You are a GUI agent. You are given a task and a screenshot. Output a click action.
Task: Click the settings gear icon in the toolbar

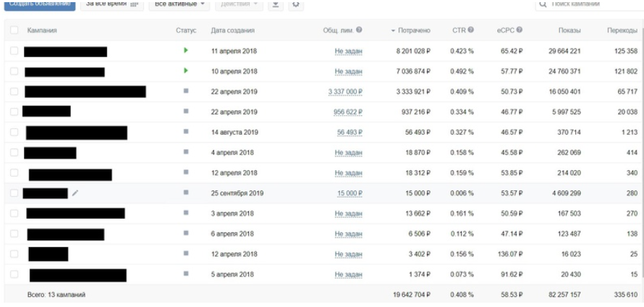[296, 4]
